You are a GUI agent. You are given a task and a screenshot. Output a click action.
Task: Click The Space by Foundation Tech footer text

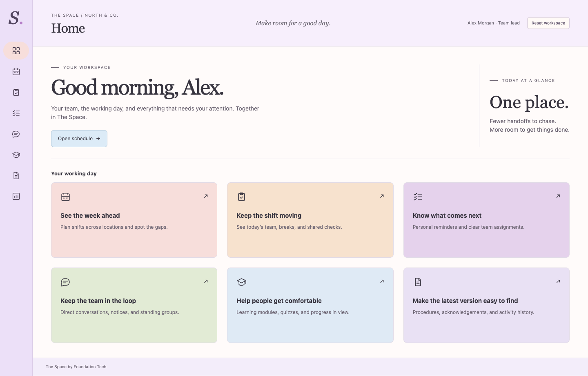click(76, 367)
